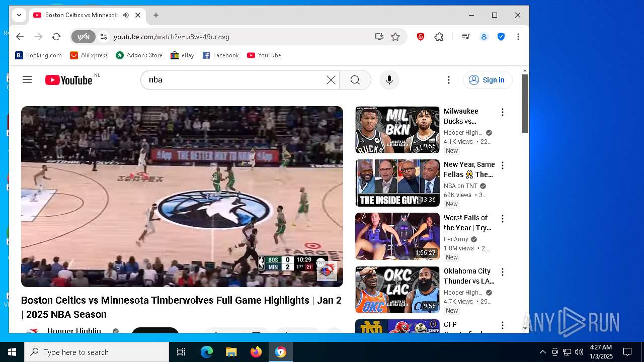Open Milwaukee Bucks vs... video title
Image resolution: width=644 pixels, height=362 pixels.
tap(461, 116)
